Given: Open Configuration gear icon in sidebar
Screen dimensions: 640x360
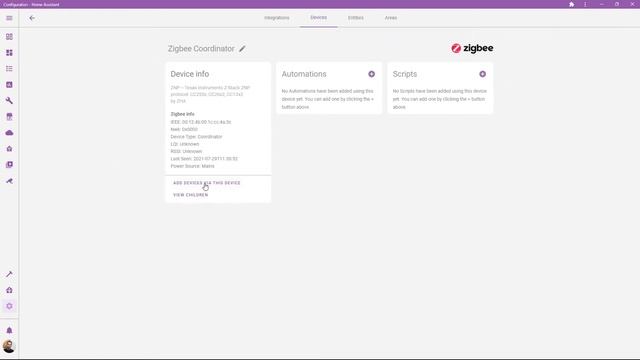Looking at the screenshot, I should pyautogui.click(x=9, y=306).
